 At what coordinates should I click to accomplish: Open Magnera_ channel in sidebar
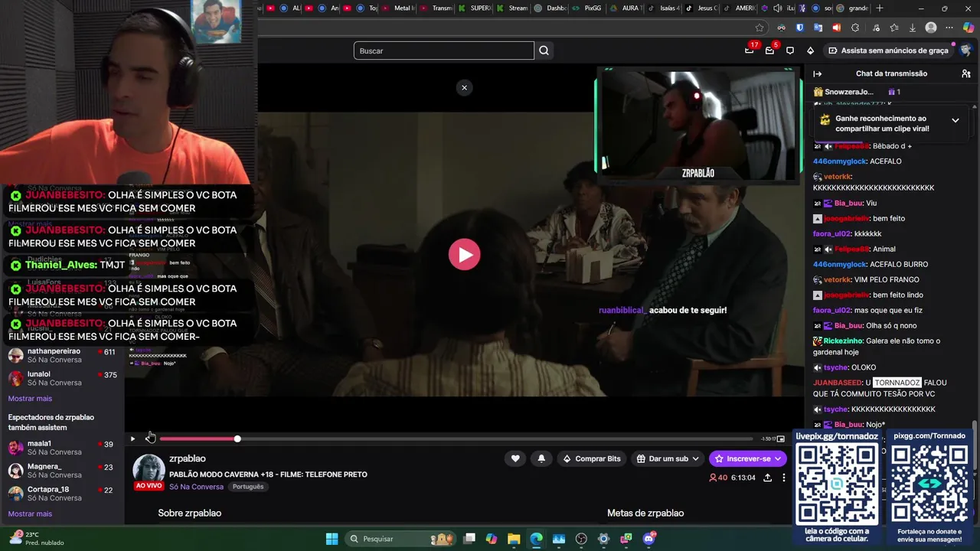[62, 471]
